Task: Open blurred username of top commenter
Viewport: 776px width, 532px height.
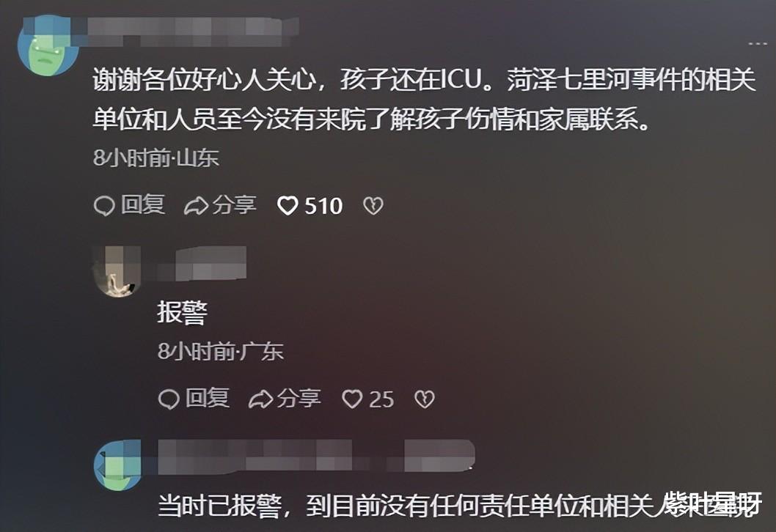Action: (x=191, y=32)
